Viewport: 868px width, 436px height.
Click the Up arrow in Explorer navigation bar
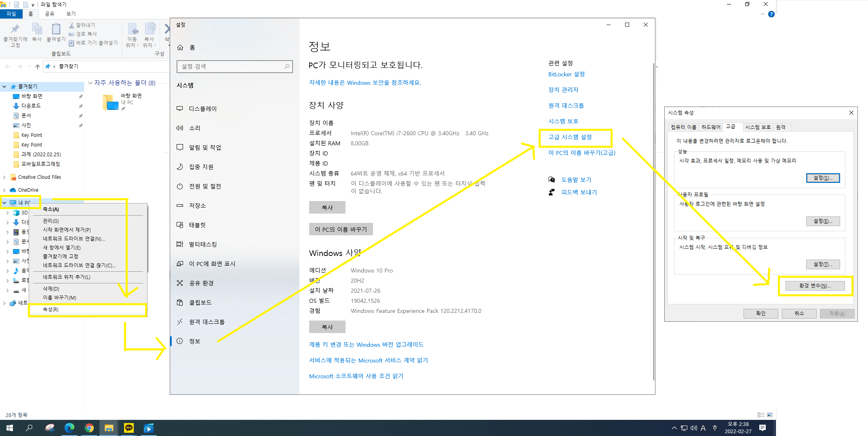pyautogui.click(x=38, y=67)
